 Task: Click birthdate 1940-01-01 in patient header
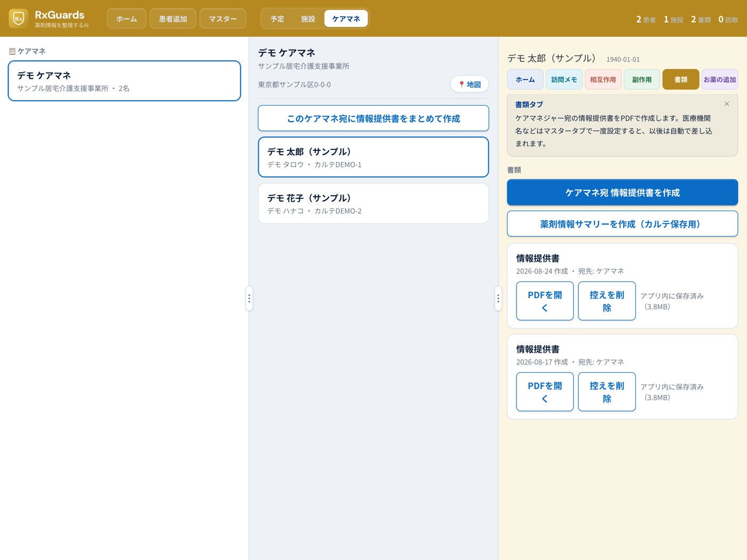click(623, 59)
